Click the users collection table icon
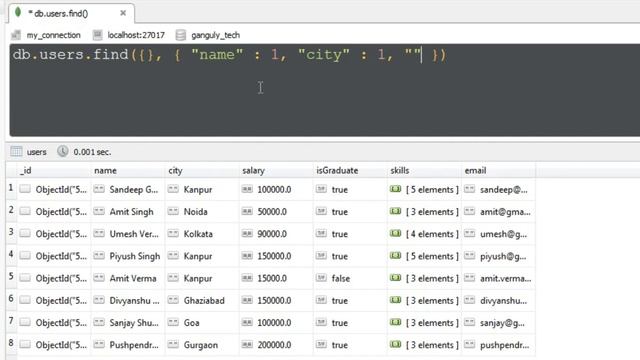Image resolution: width=640 pixels, height=360 pixels. 16,151
